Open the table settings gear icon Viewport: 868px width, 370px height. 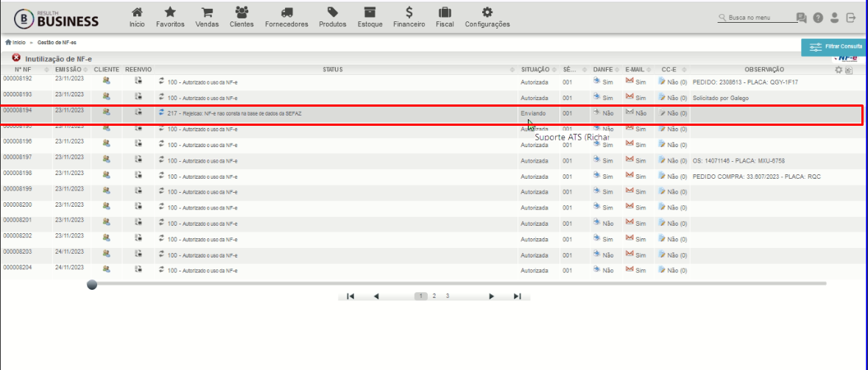[839, 70]
